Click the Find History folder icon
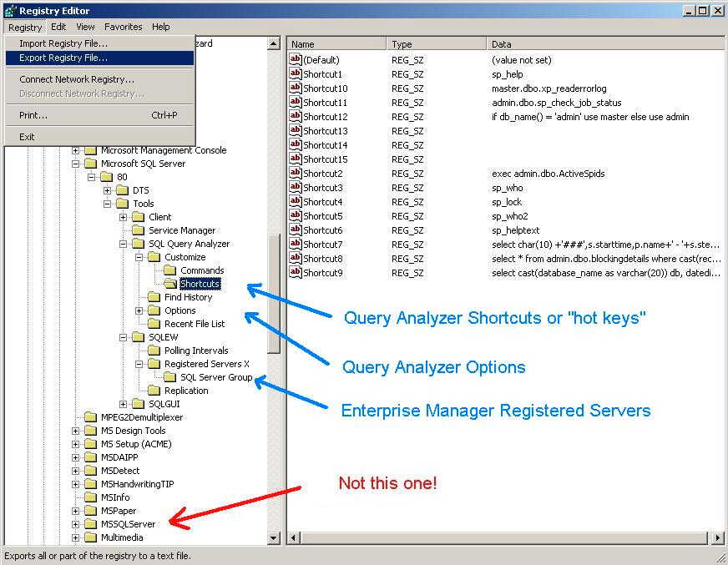 [154, 297]
